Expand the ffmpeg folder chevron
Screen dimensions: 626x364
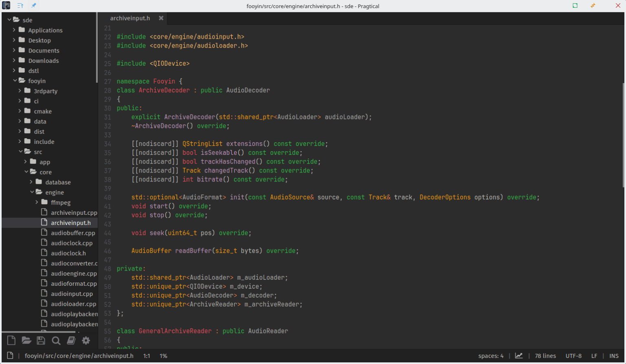(37, 202)
